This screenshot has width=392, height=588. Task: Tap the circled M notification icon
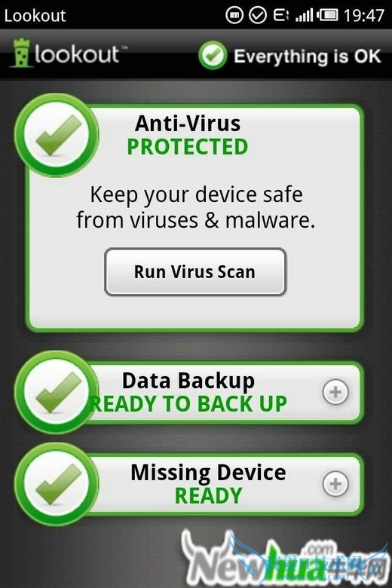tap(234, 15)
